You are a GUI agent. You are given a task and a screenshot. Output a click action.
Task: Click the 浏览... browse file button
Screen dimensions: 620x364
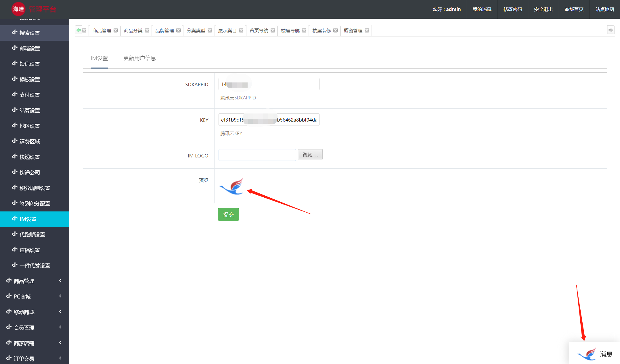click(x=310, y=155)
